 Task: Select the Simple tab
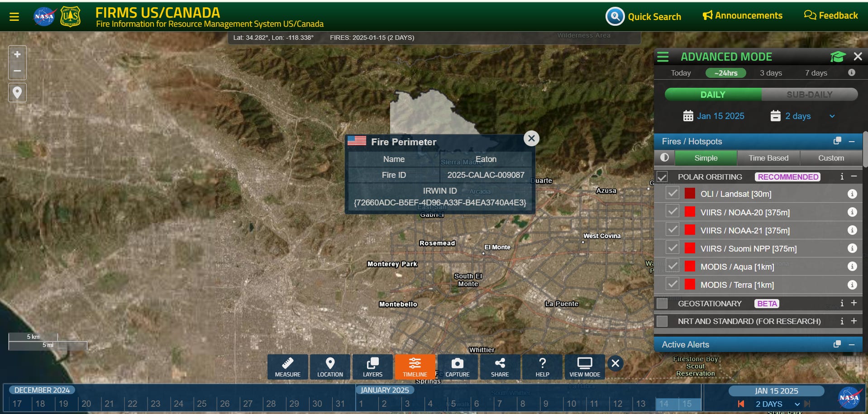pyautogui.click(x=706, y=158)
